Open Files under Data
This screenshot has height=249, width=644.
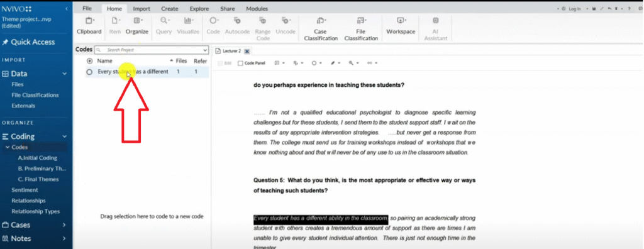(x=18, y=85)
